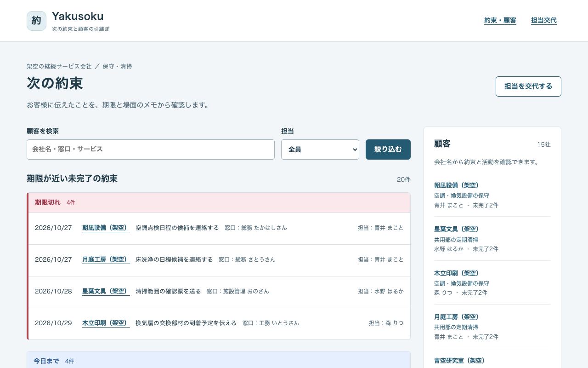Select 青空研究室（架空） in the 顧客 sidebar
588x368 pixels.
(460, 361)
